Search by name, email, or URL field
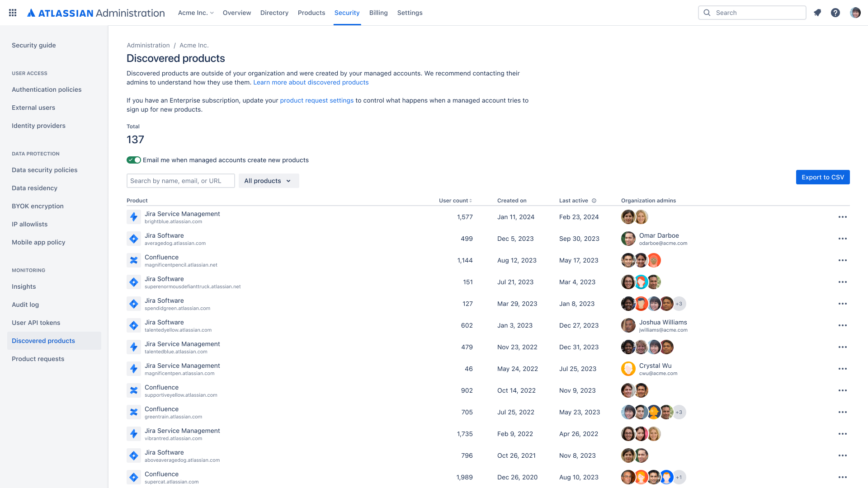Viewport: 868px width, 488px height. click(181, 181)
